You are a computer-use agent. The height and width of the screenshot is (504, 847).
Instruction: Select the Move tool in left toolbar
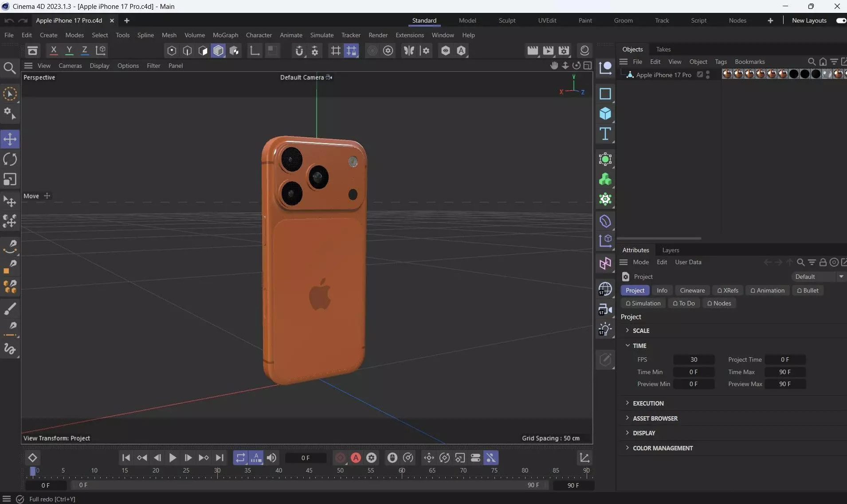(x=10, y=139)
